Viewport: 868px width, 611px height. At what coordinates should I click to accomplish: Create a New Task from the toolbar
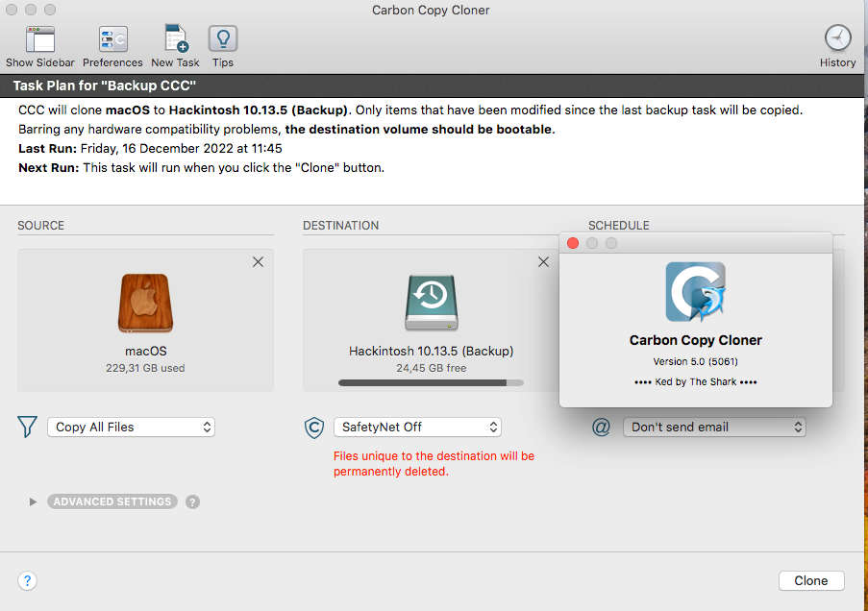(176, 38)
